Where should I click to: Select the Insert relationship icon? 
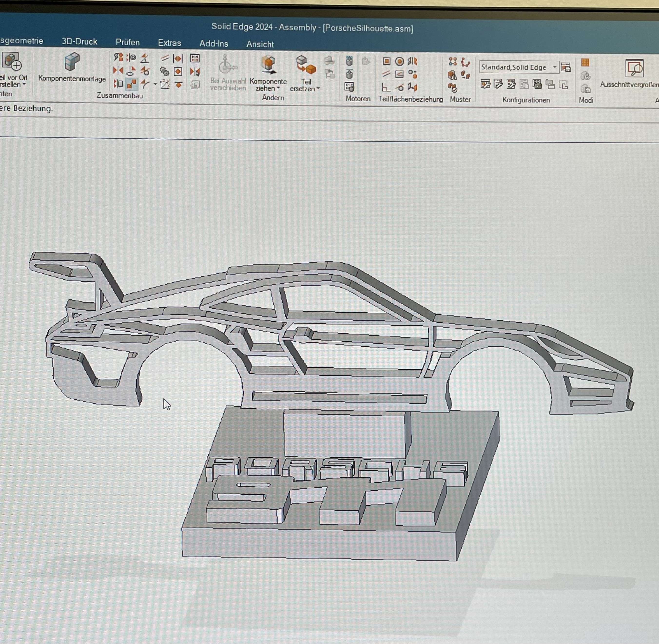click(x=131, y=71)
